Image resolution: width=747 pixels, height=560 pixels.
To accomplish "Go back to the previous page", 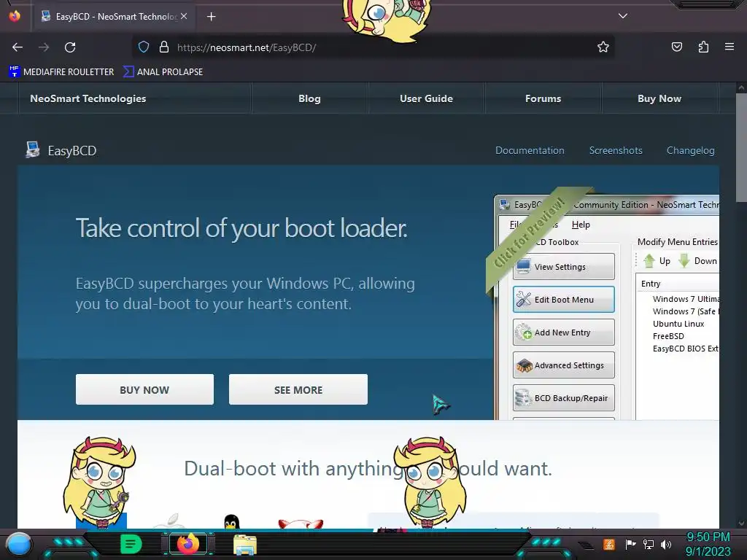I will tap(18, 47).
